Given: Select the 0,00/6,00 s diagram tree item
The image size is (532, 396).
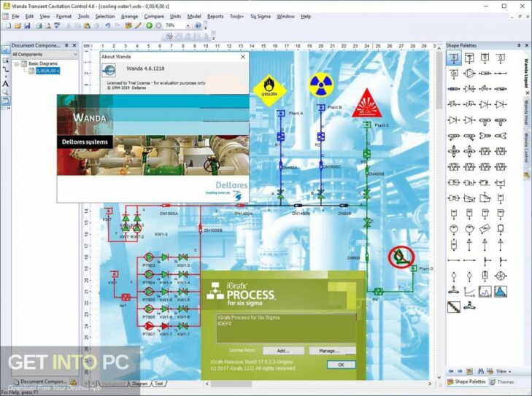Looking at the screenshot, I should coord(48,71).
